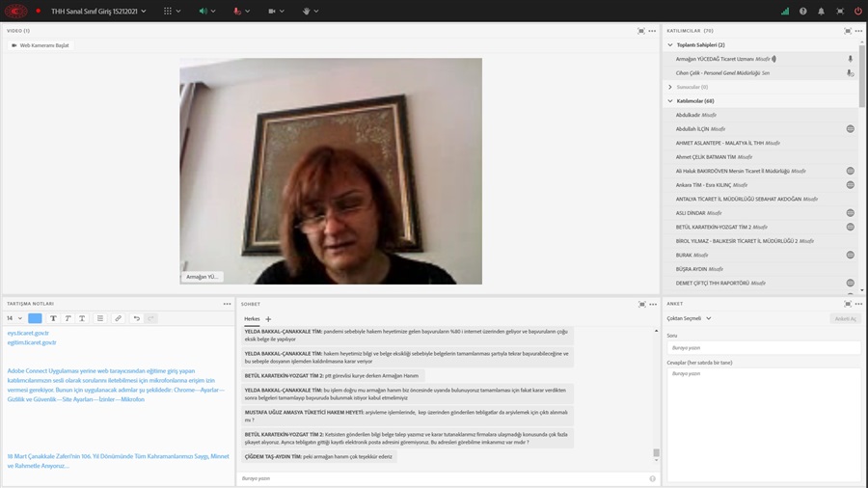Toggle italic formatting in notes
The height and width of the screenshot is (488, 868).
[68, 318]
